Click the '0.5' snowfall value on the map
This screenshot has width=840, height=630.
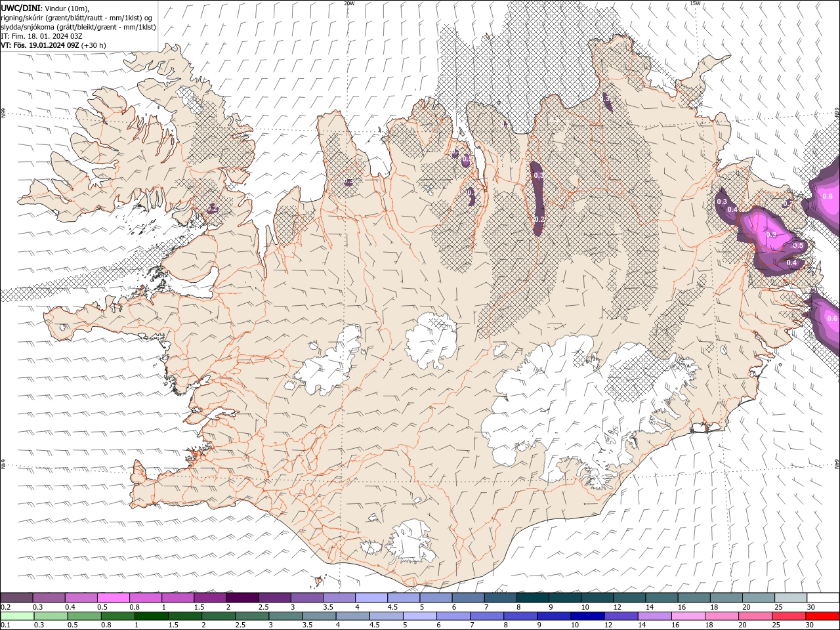click(798, 245)
